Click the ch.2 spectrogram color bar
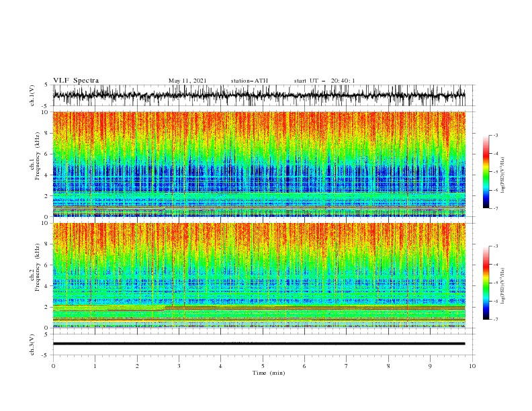532x411 pixels. point(486,283)
